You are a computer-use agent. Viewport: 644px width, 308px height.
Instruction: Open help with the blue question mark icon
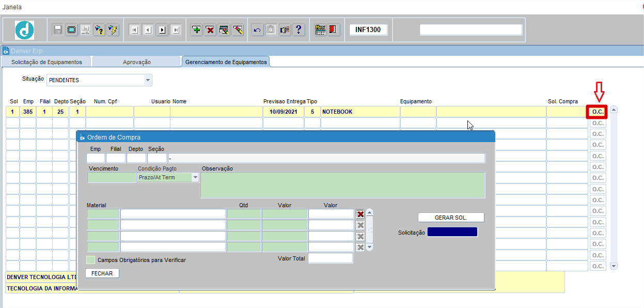(299, 29)
